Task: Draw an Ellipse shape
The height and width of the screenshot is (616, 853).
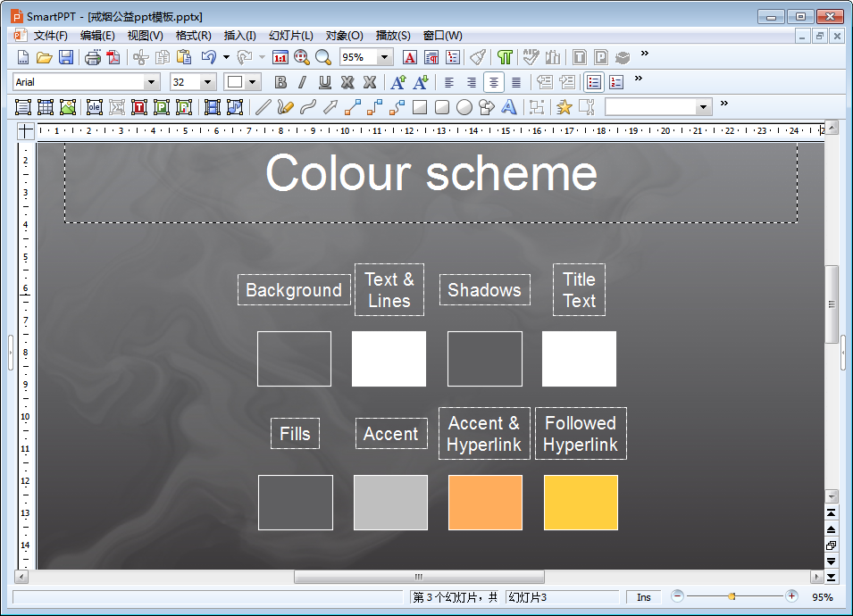Action: (464, 107)
